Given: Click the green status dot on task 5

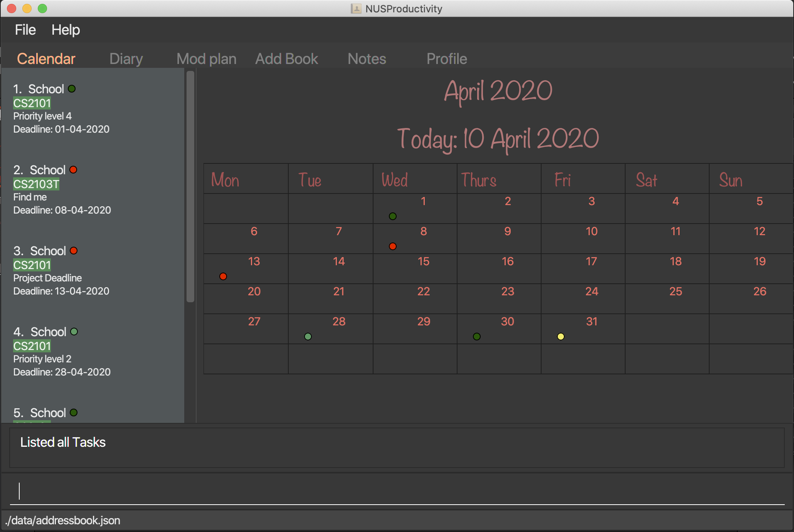Looking at the screenshot, I should [x=74, y=412].
